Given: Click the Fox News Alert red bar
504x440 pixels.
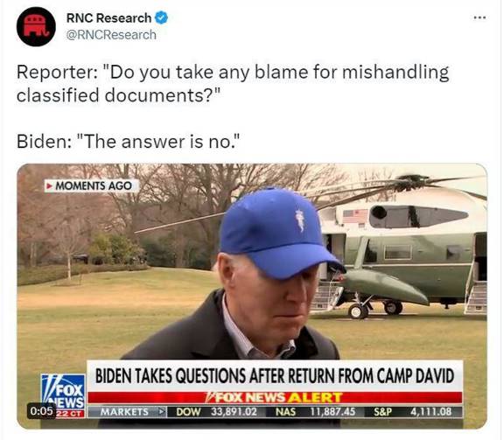Looking at the screenshot, I should (x=275, y=398).
